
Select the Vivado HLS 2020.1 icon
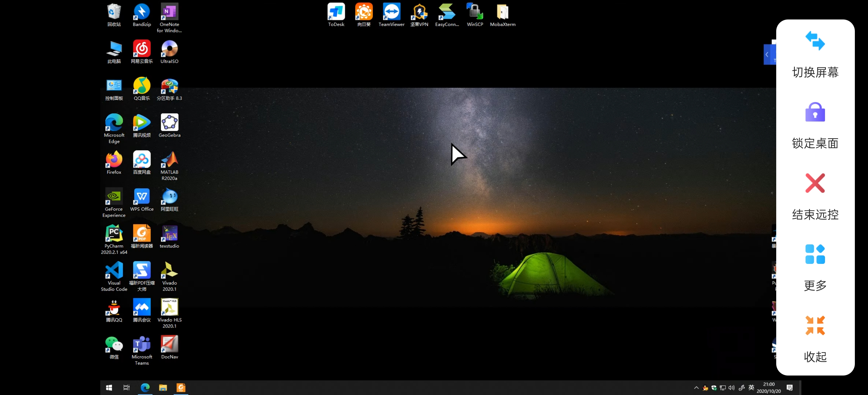pos(169,314)
